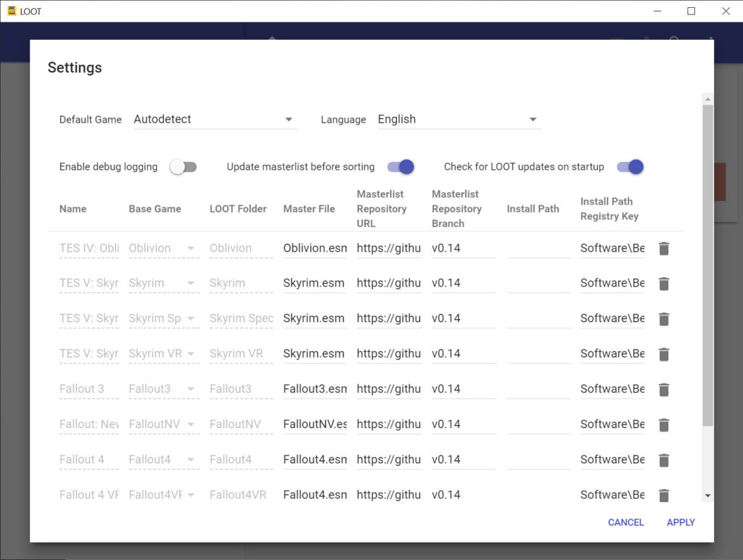
Task: Delete the Fallout 3 game entry
Action: click(x=664, y=390)
